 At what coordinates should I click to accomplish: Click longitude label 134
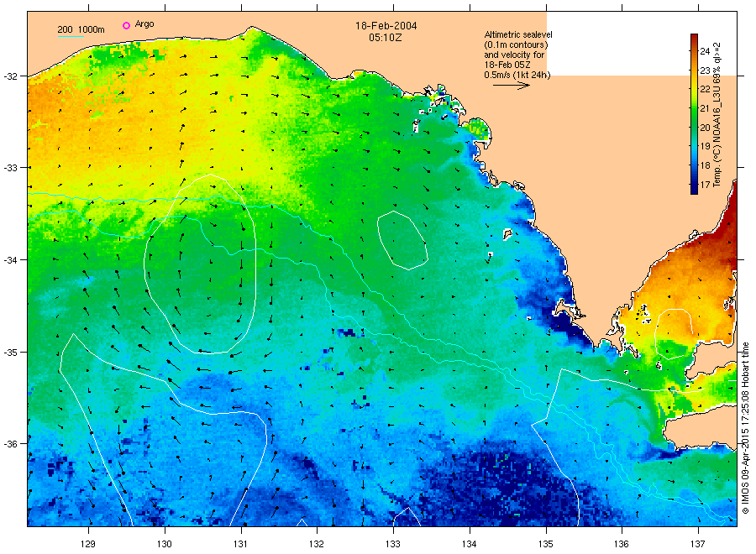(469, 544)
